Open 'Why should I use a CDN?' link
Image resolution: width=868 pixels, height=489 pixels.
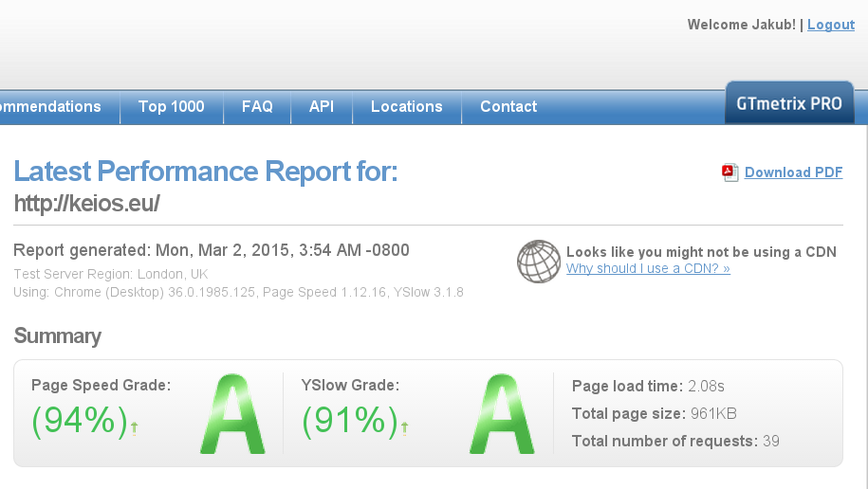point(648,269)
